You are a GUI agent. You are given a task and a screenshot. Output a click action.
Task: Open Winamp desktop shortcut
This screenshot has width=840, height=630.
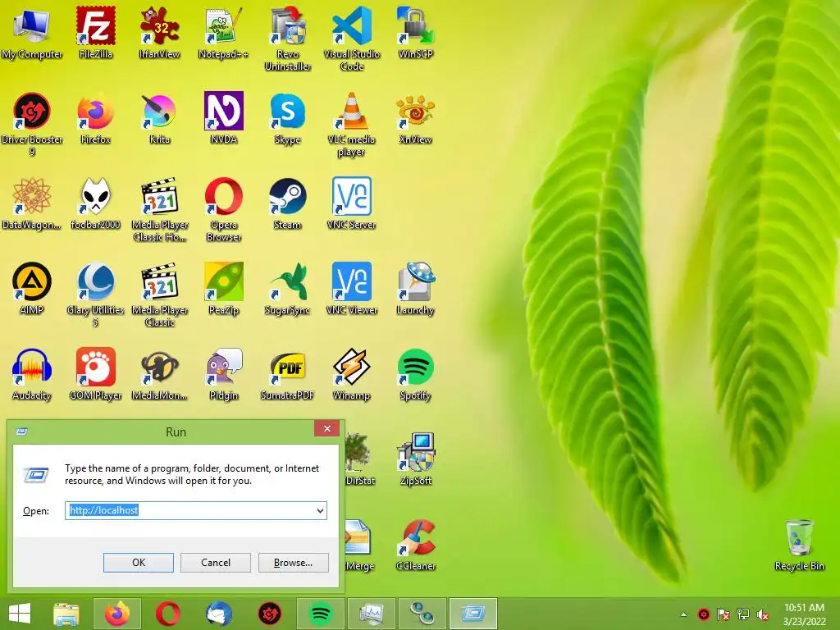(x=351, y=374)
